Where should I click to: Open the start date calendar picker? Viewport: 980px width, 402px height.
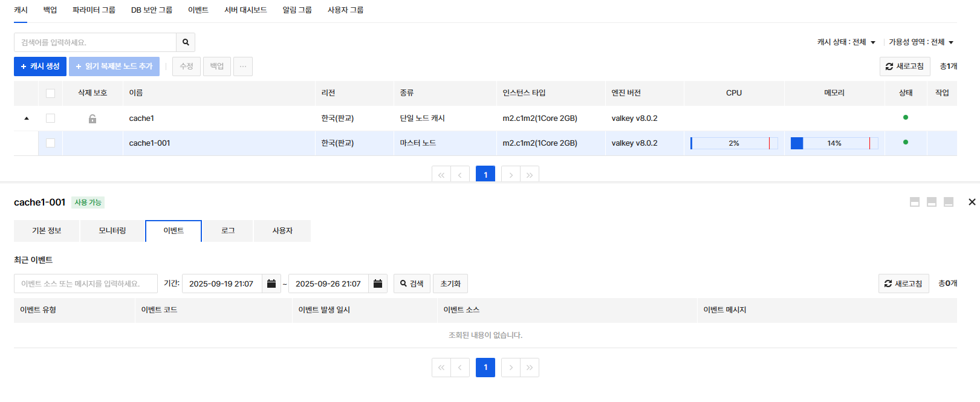point(271,284)
